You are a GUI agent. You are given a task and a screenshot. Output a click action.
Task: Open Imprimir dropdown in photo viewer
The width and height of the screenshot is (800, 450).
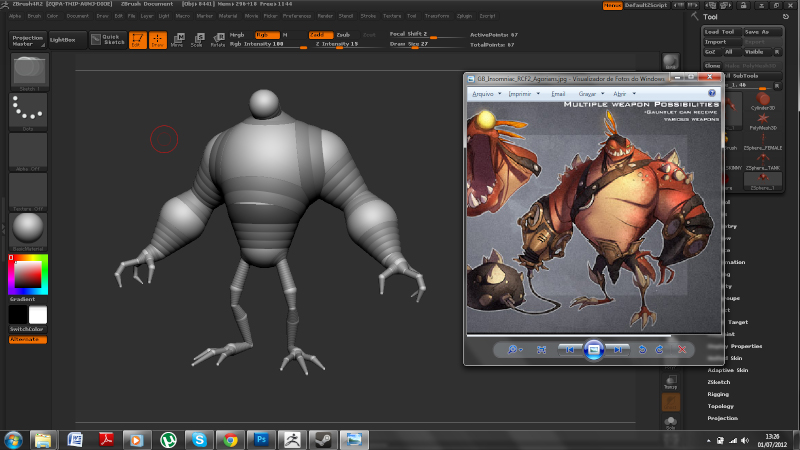click(x=524, y=94)
